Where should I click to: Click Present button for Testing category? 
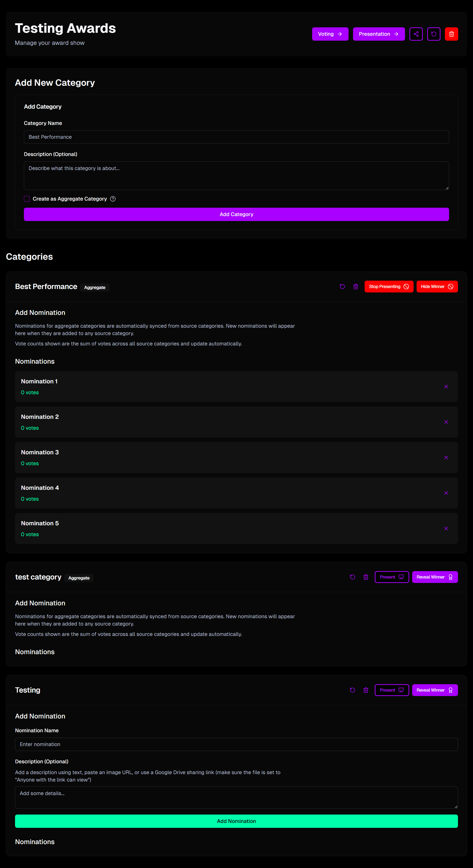click(x=391, y=690)
